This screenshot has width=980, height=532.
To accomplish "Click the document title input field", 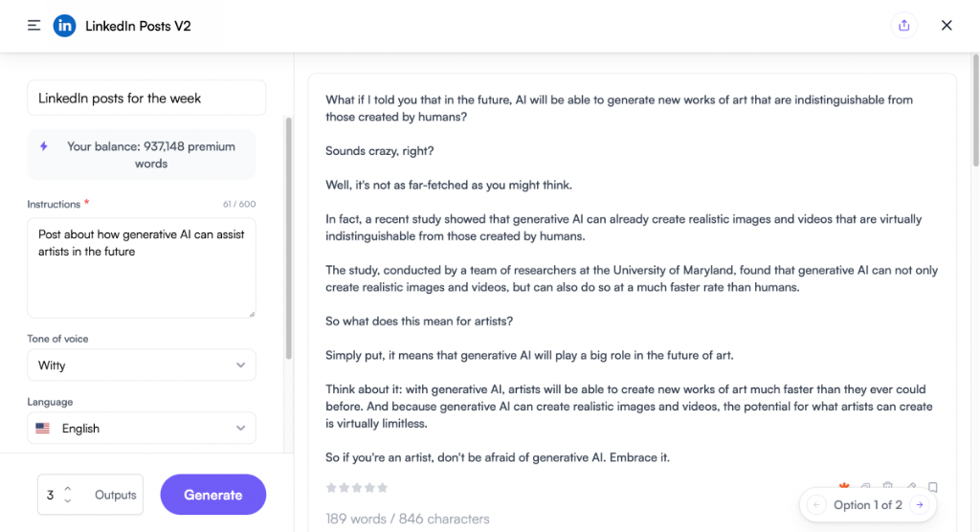I will (146, 98).
